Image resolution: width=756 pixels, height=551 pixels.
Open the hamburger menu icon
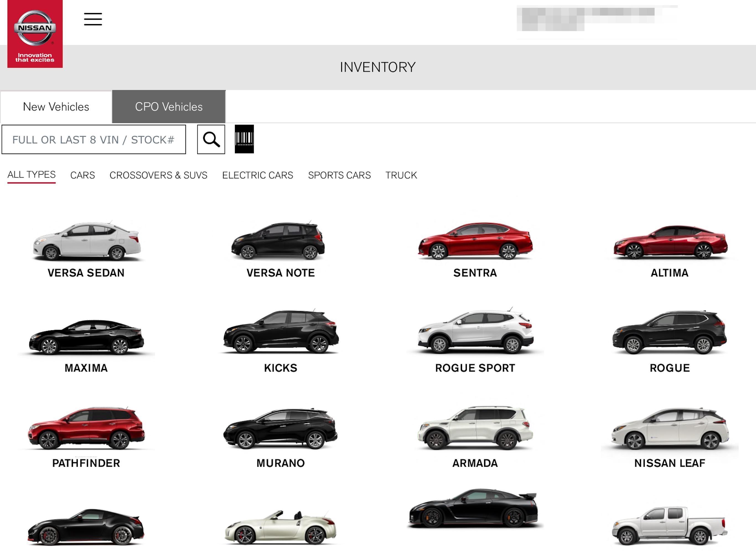[x=93, y=19]
